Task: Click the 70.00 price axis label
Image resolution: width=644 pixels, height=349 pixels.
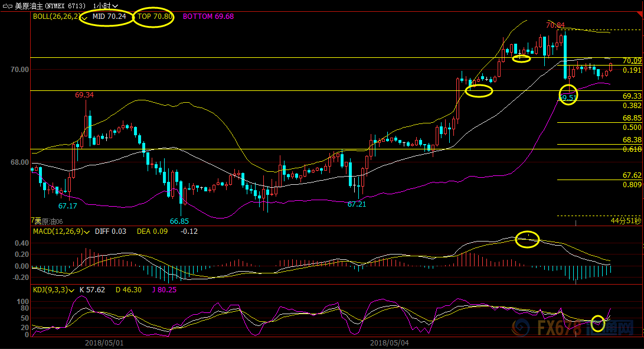Action: click(19, 70)
